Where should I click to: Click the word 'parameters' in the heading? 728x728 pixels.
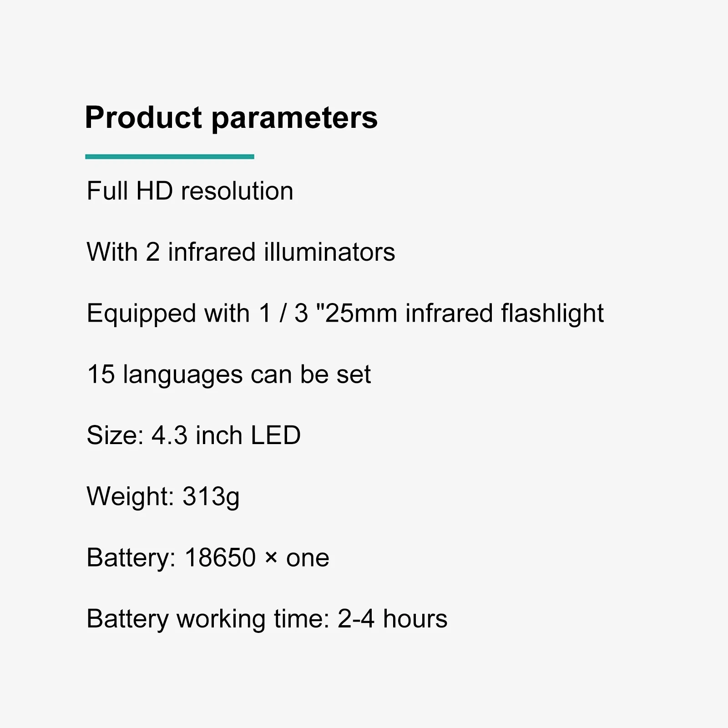point(294,118)
